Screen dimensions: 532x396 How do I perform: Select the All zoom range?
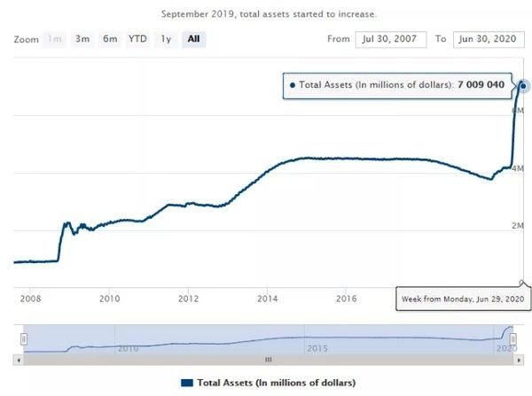(x=193, y=39)
